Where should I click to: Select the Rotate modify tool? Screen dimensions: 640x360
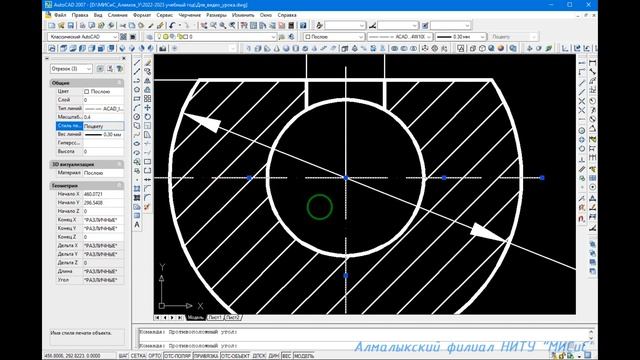tap(148, 116)
